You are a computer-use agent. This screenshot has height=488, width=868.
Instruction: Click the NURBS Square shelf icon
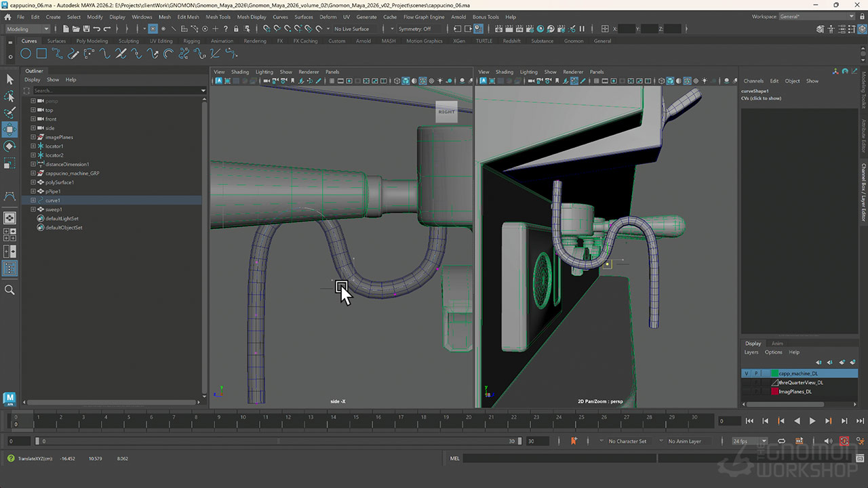click(x=41, y=54)
